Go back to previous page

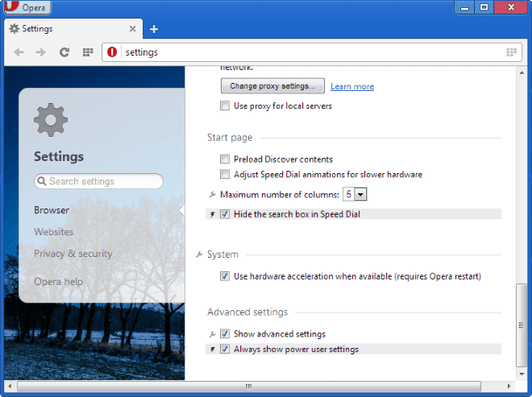pos(19,52)
